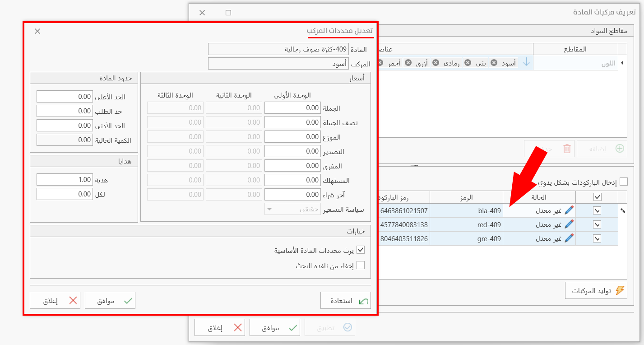This screenshot has width=644, height=345.
Task: Click the هدية gift quantity field
Action: pos(65,180)
